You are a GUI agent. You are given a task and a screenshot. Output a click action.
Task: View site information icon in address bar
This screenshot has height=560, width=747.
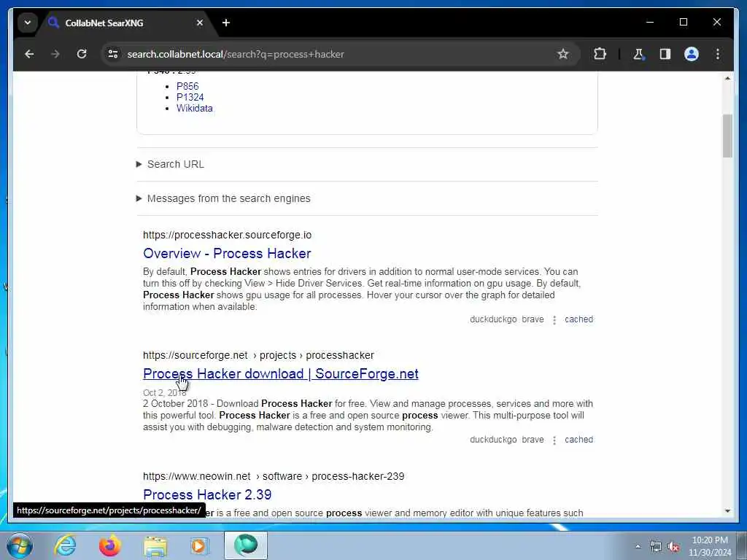[x=113, y=54]
